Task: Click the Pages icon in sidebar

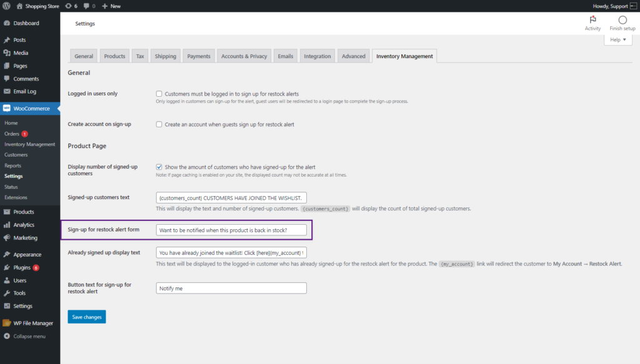Action: (7, 66)
